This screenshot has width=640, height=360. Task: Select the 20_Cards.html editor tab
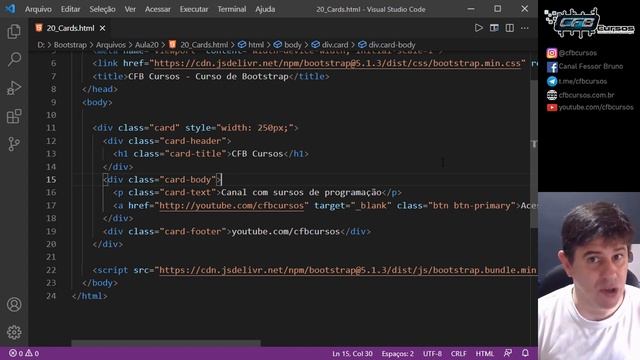(70, 28)
